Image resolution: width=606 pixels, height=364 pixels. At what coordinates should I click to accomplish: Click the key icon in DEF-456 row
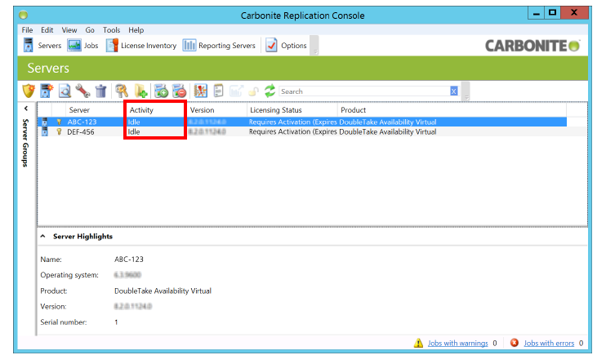tap(59, 131)
